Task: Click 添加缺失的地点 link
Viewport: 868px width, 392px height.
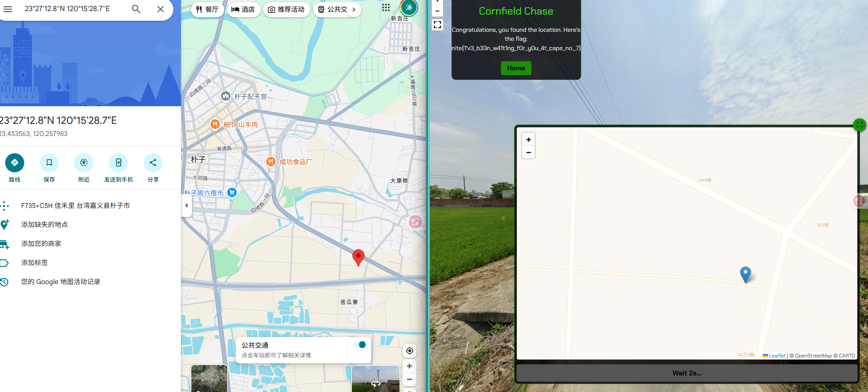Action: click(44, 225)
